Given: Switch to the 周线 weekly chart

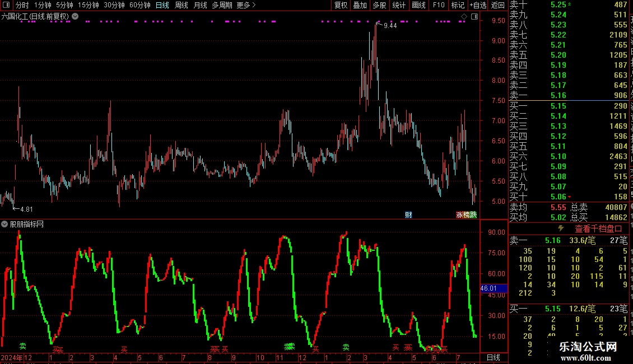Looking at the screenshot, I should [x=181, y=5].
